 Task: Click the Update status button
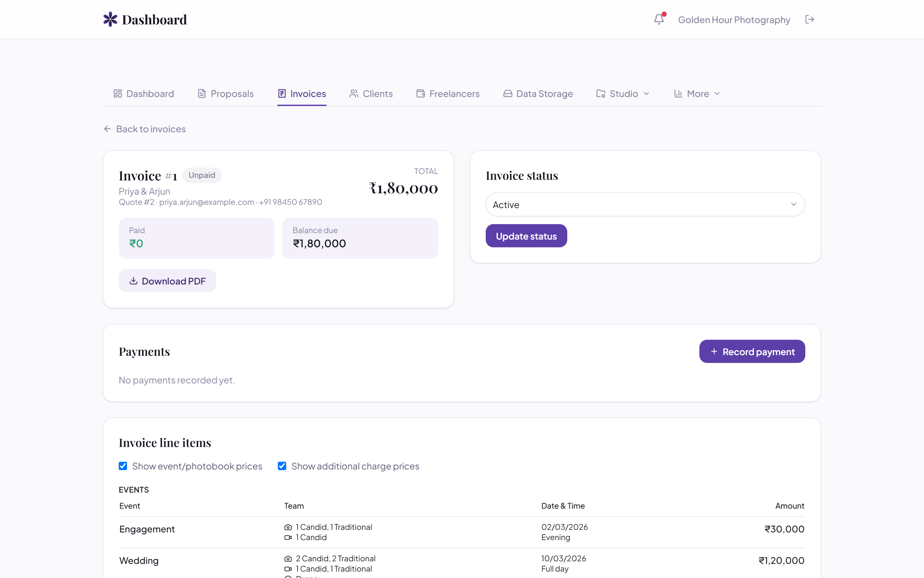coord(526,236)
